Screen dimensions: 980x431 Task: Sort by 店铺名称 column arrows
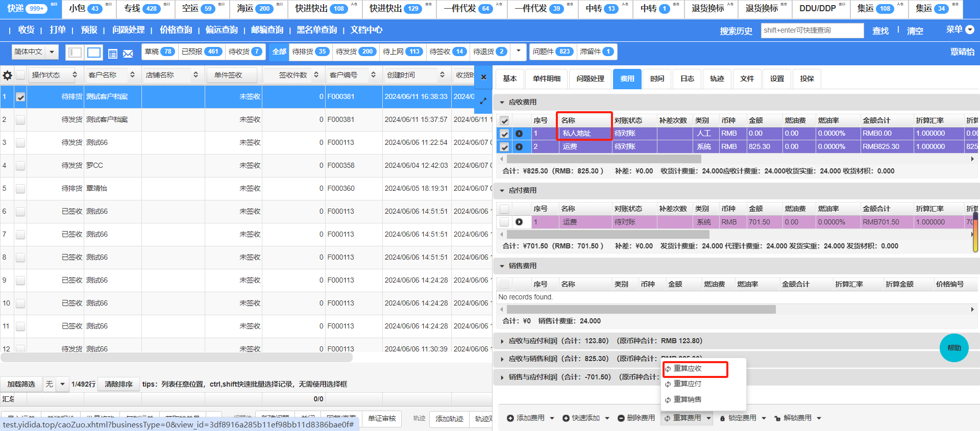point(195,75)
